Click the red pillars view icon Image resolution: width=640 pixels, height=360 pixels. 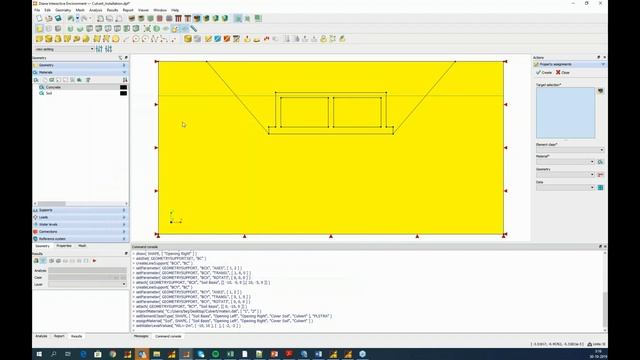pyautogui.click(x=178, y=18)
